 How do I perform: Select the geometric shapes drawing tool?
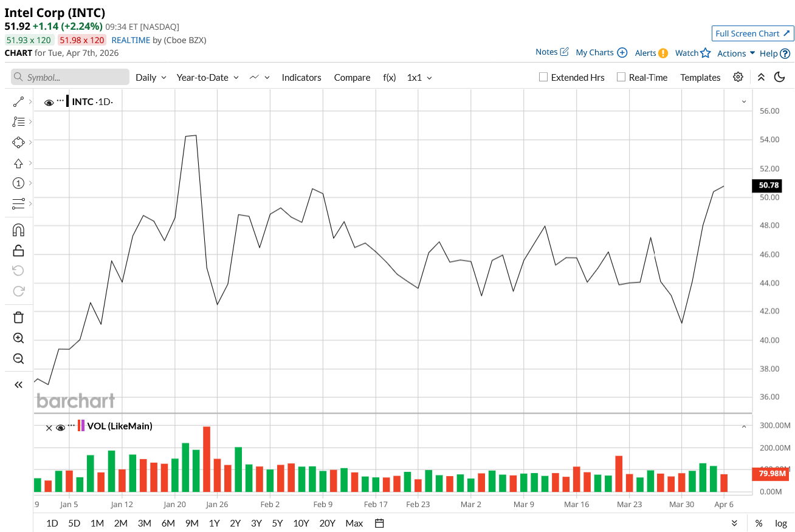tap(18, 142)
